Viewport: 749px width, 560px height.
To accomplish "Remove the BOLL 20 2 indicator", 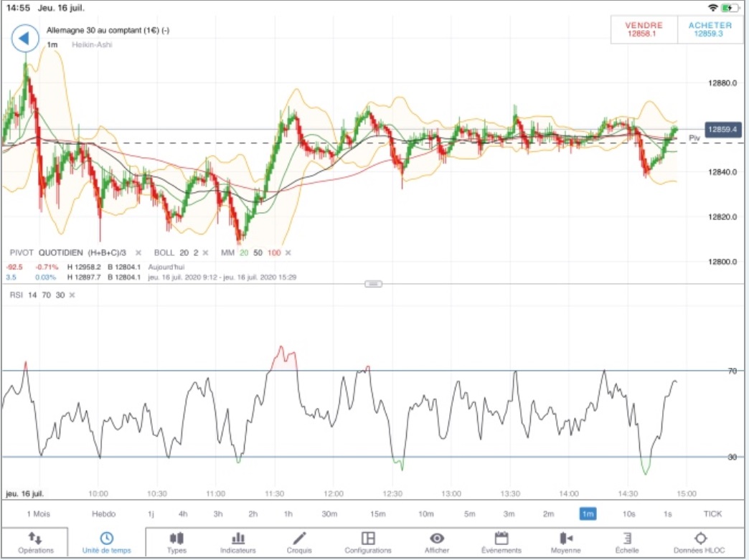I will (x=205, y=252).
